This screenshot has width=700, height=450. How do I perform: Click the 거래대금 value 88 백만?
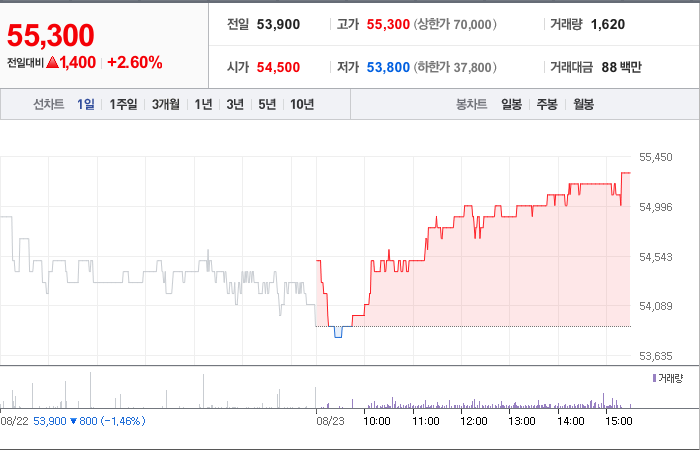pos(621,67)
